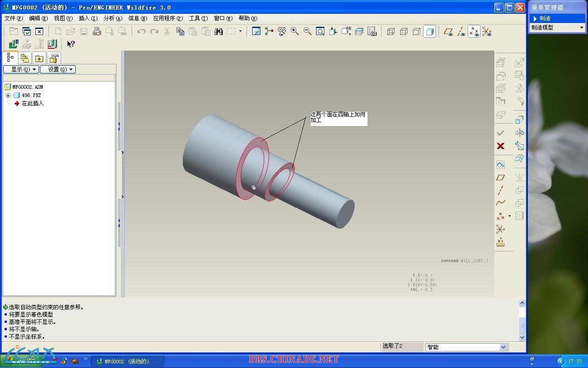588x368 pixels.
Task: Toggle datum planes display
Action: (x=448, y=31)
